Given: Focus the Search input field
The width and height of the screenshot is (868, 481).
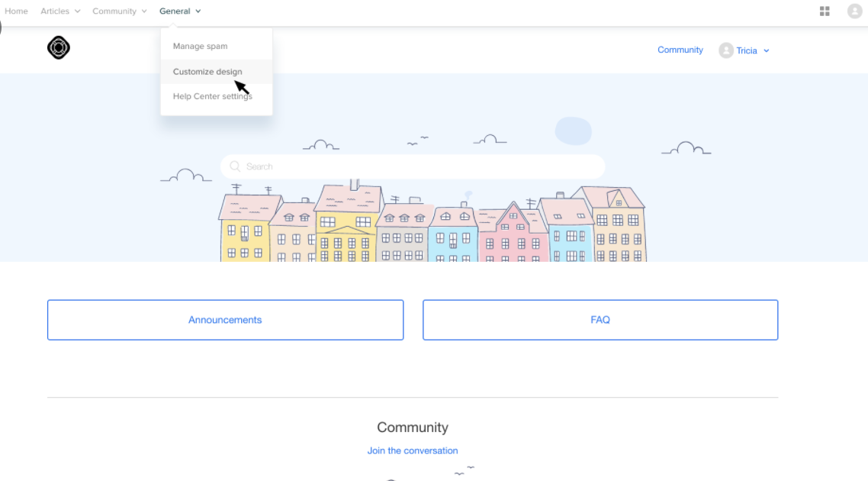Looking at the screenshot, I should point(420,166).
